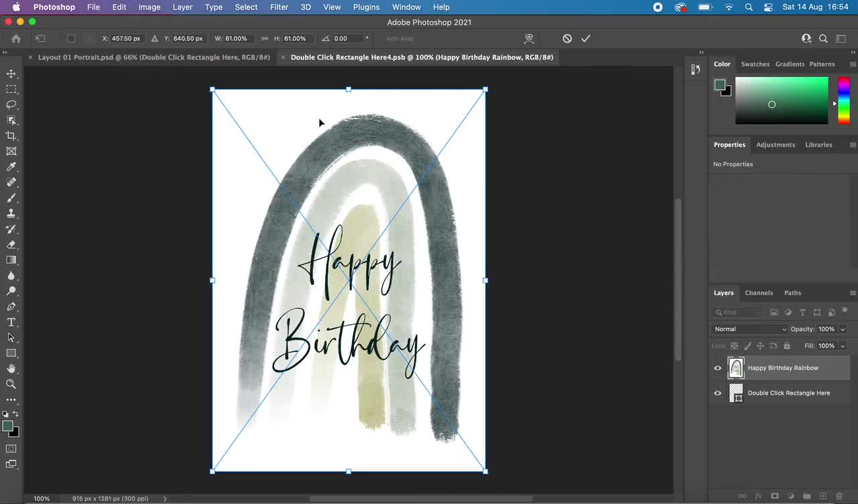Select the Lasso tool
The height and width of the screenshot is (504, 858).
click(x=11, y=105)
